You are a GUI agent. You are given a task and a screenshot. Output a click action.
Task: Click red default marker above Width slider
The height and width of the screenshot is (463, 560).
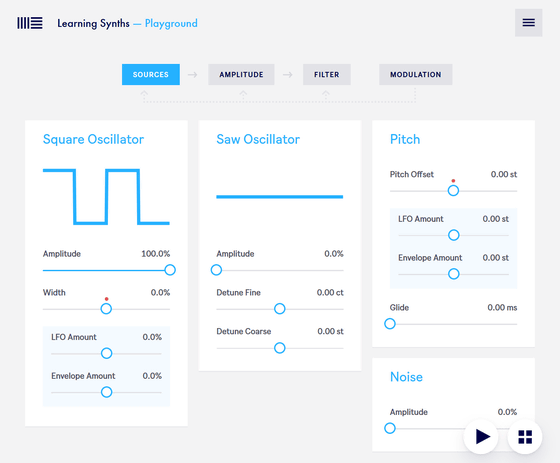click(106, 299)
